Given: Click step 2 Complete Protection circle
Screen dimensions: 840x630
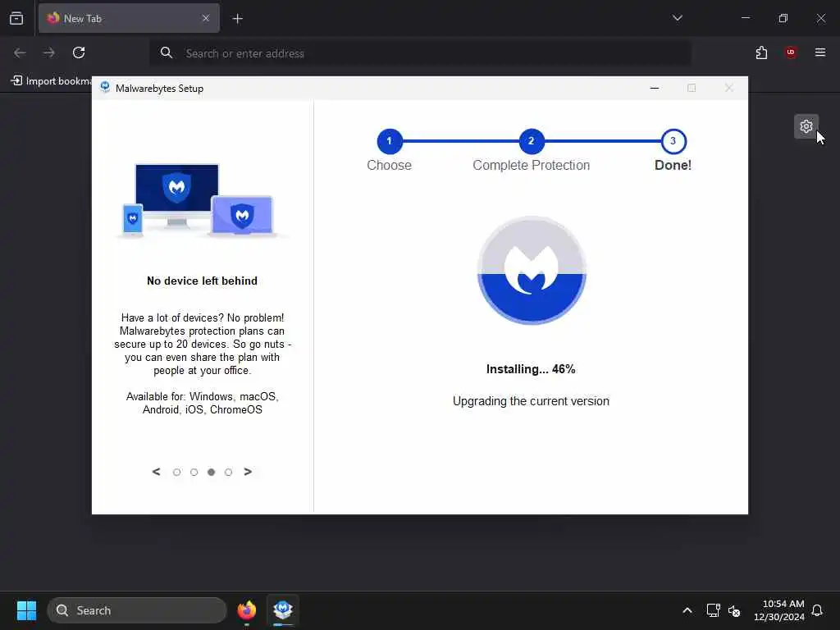Looking at the screenshot, I should 532,141.
